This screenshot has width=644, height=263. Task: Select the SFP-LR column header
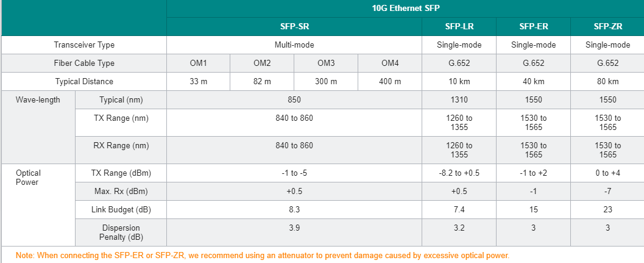coord(459,27)
